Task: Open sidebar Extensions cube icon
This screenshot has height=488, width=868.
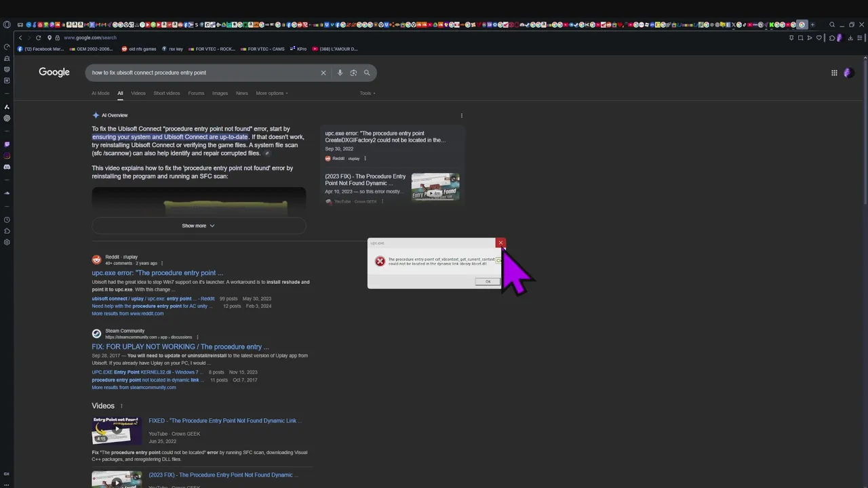Action: pos(7,231)
